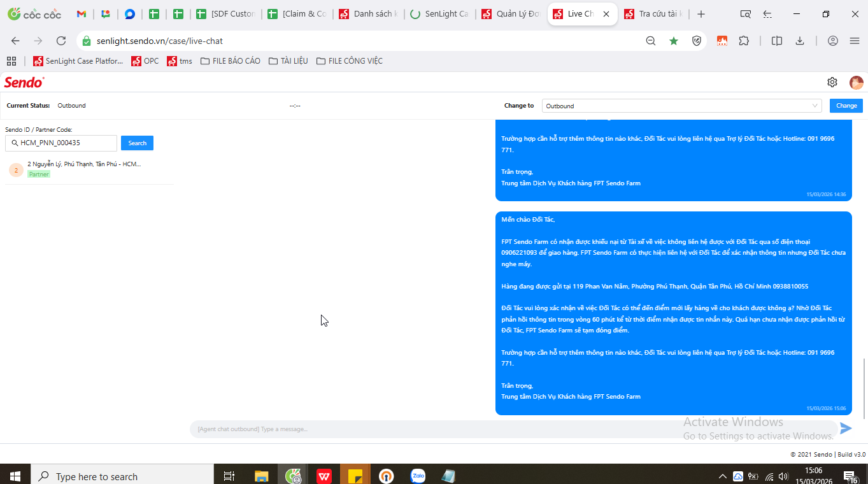Open the FILE CÔNG VIỆC bookmark folder

point(350,61)
